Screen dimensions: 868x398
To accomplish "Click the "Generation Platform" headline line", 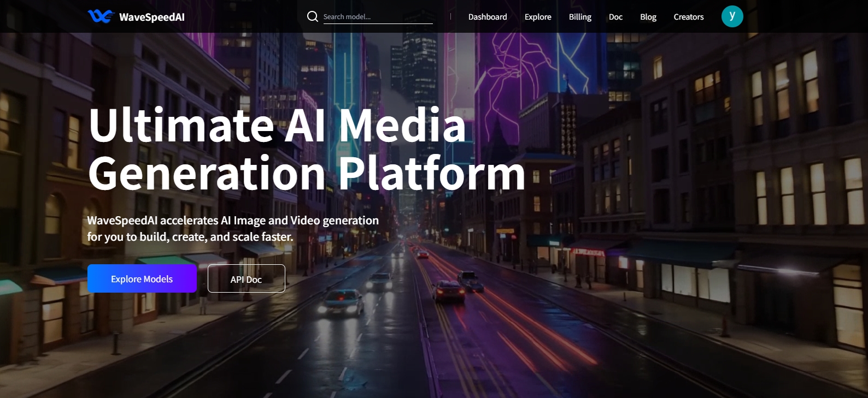I will click(x=306, y=174).
